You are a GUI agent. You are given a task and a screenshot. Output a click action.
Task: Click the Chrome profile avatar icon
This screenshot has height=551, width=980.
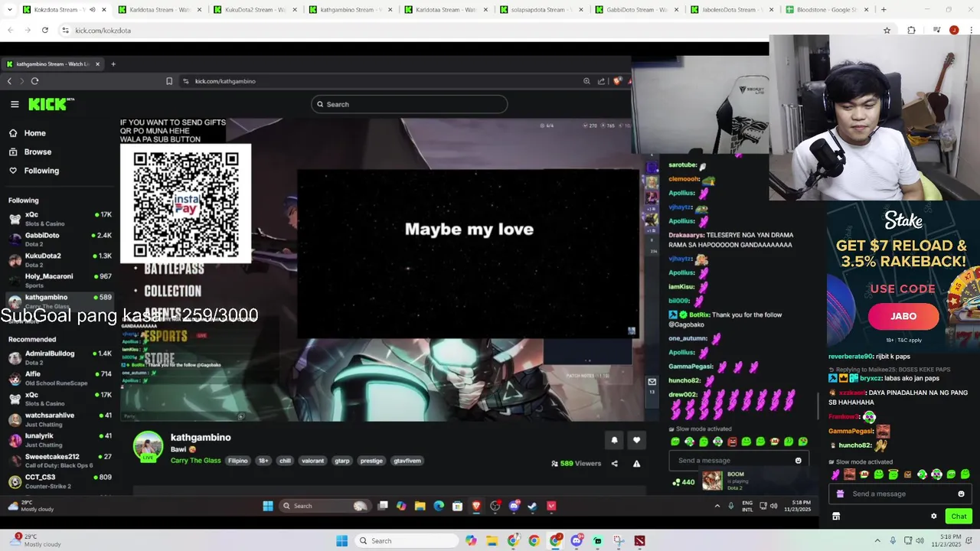click(x=953, y=30)
